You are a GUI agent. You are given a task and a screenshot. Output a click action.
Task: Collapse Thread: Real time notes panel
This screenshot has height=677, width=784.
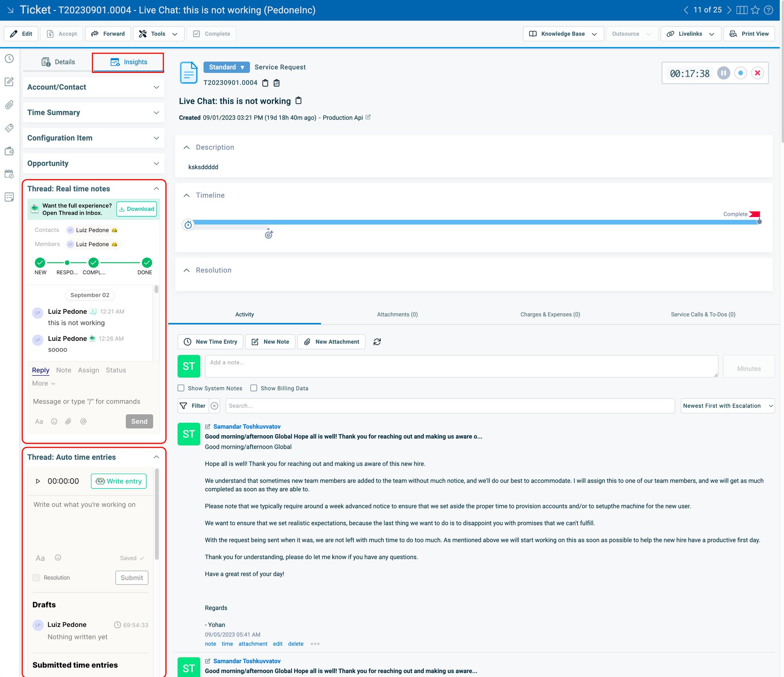pyautogui.click(x=156, y=188)
